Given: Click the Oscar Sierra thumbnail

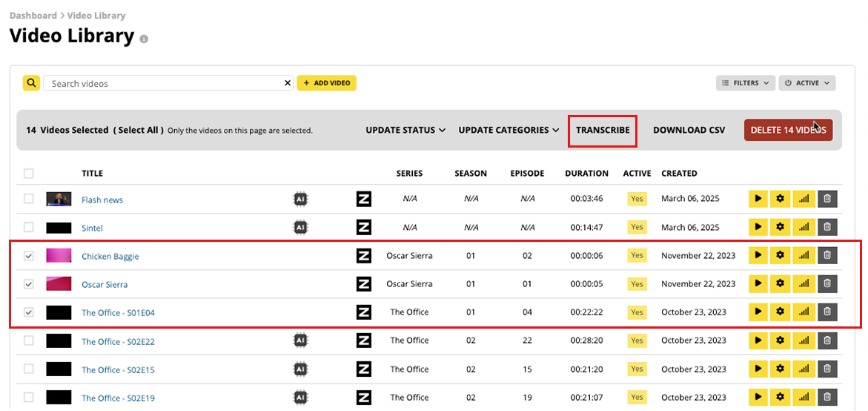Looking at the screenshot, I should [x=59, y=283].
